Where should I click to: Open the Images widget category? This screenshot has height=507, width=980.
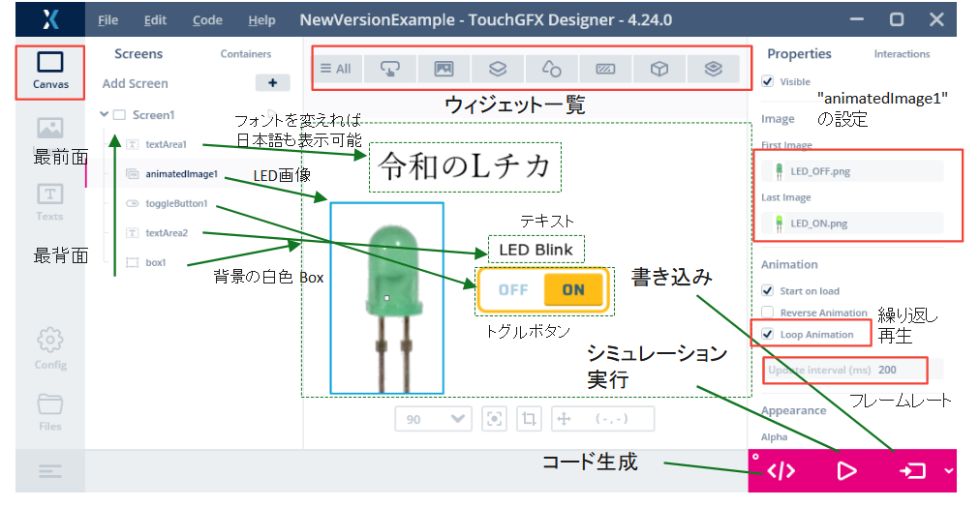(x=444, y=69)
